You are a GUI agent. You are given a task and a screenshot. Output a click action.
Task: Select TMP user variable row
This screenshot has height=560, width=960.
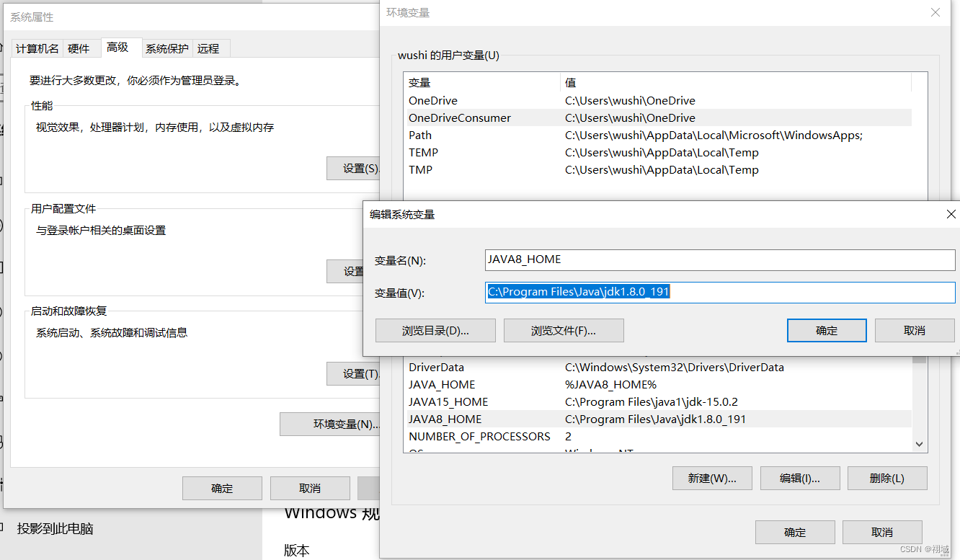657,170
